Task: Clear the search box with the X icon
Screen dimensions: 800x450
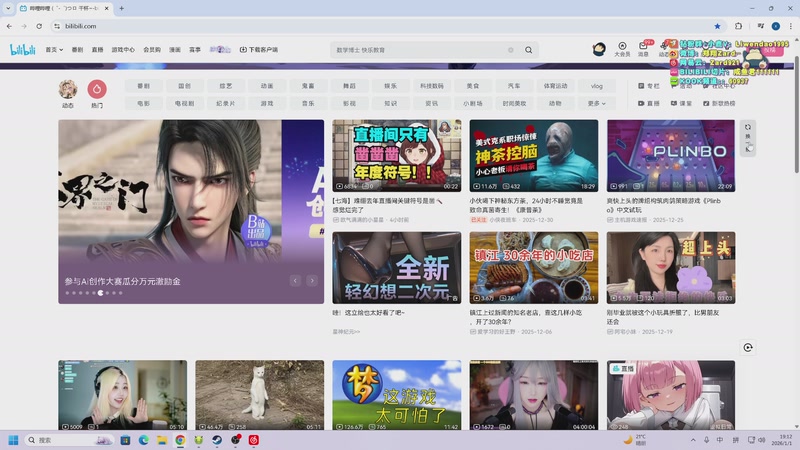Action: [x=511, y=50]
